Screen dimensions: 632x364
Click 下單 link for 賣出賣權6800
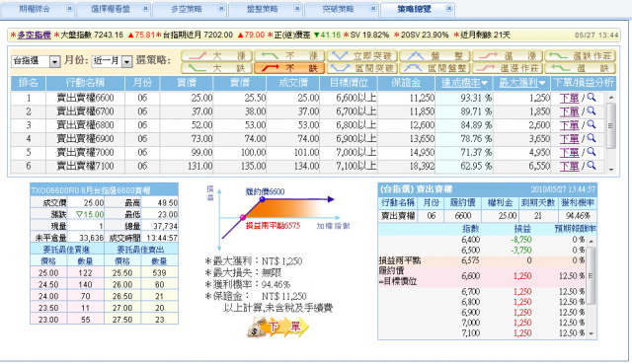(x=569, y=125)
